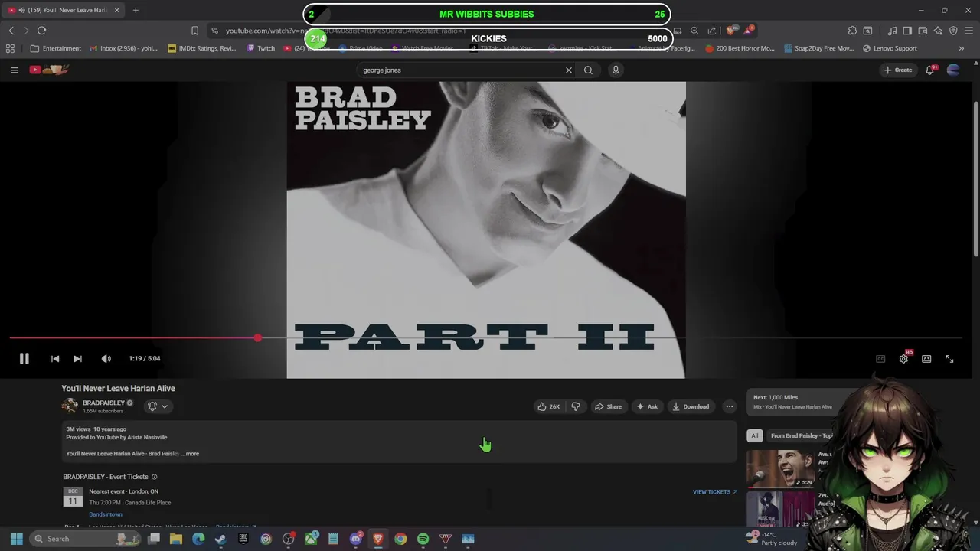
Task: Seek using the red progress scrubber
Action: point(258,337)
